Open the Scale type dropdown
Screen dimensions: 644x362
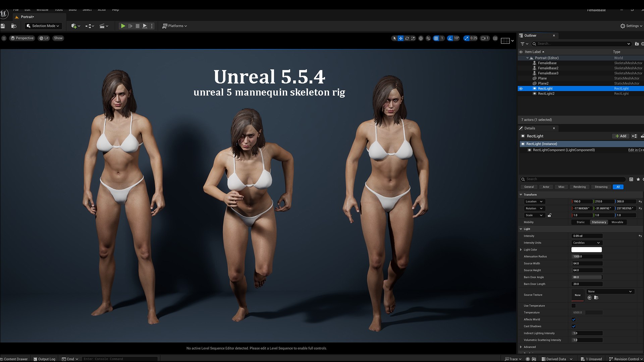[534, 216]
